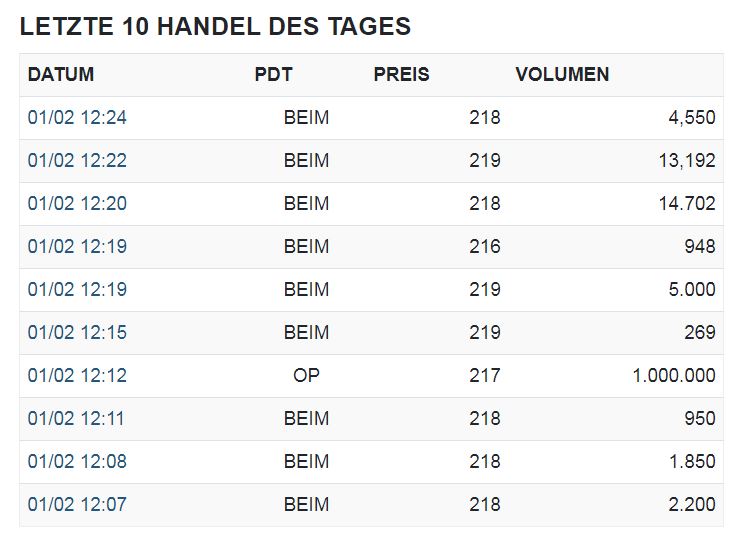The image size is (734, 539).
Task: Select the price 217 cell
Action: pos(484,376)
